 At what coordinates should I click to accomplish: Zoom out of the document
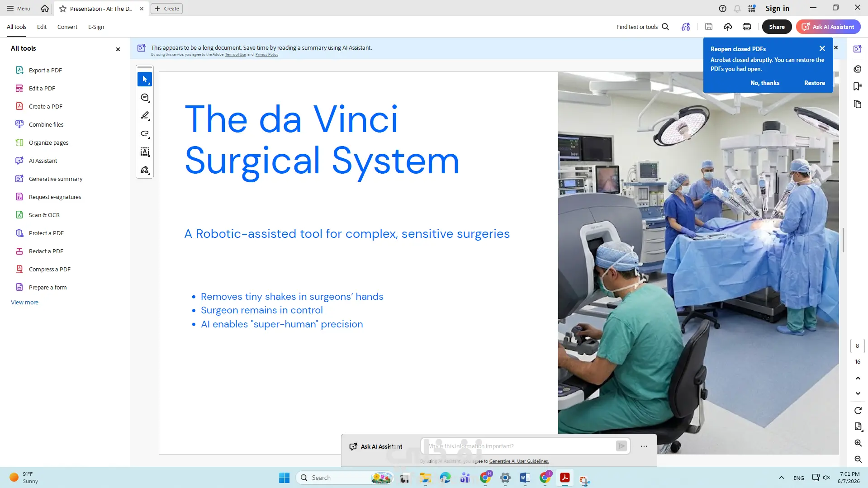858,460
